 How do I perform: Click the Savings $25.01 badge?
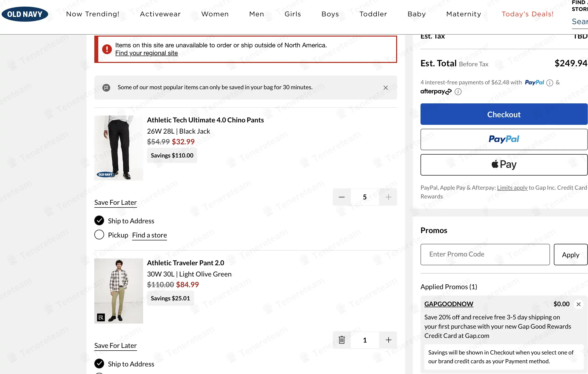[x=170, y=298]
